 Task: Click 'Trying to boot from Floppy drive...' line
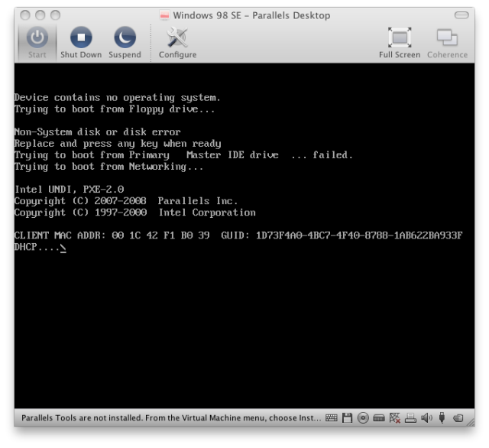tap(115, 109)
